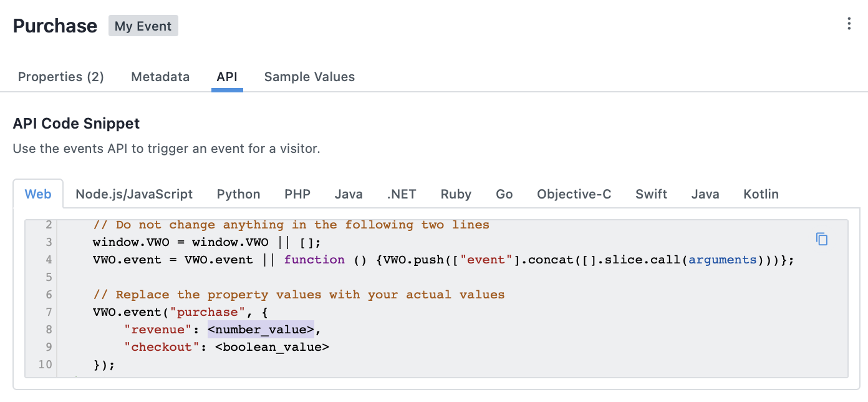
Task: Open the Metadata tab
Action: (x=160, y=77)
